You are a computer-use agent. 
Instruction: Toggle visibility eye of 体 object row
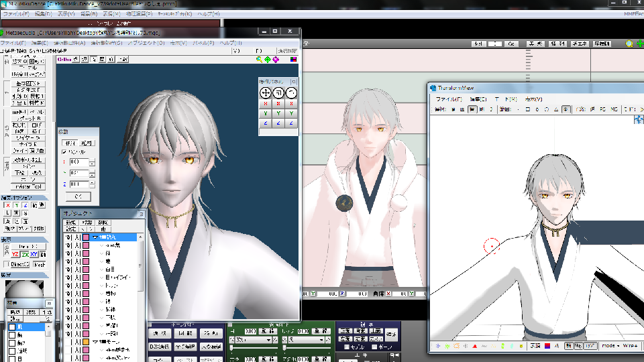[x=68, y=253]
